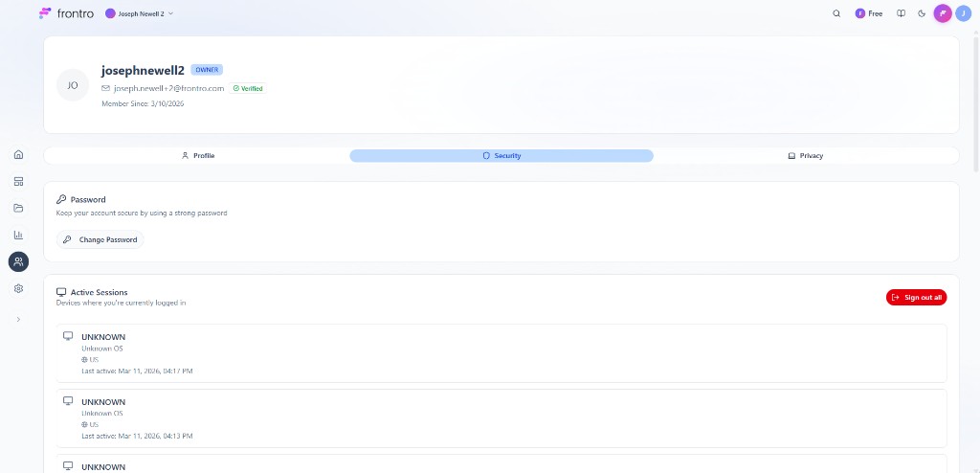The height and width of the screenshot is (473, 980).
Task: Open the search icon in top bar
Action: 836,13
